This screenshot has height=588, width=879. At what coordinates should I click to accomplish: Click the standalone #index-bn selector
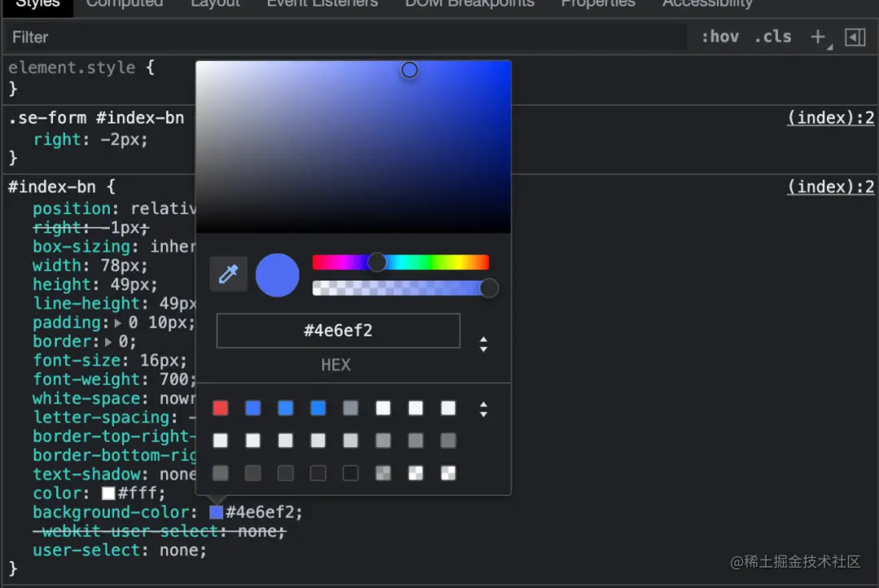click(x=51, y=187)
